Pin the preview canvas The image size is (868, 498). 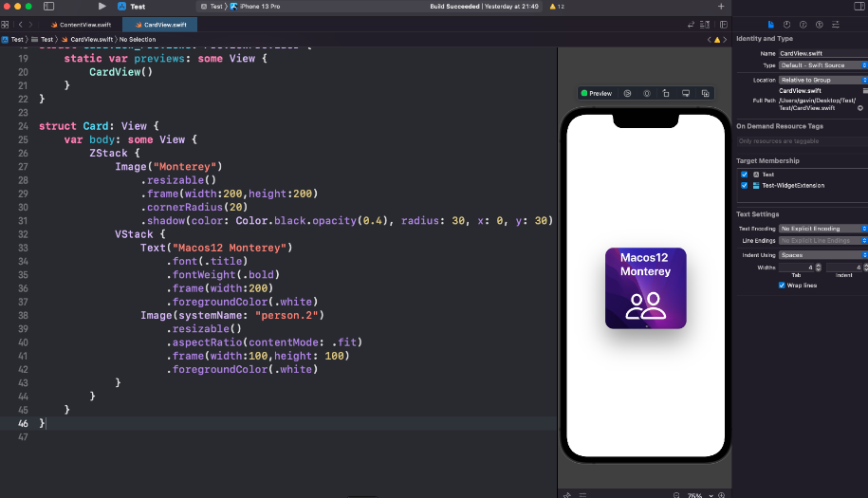click(567, 495)
